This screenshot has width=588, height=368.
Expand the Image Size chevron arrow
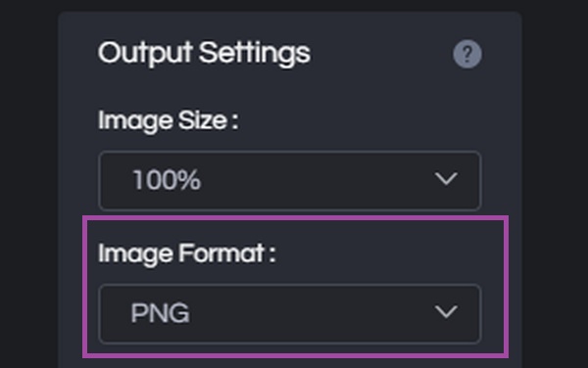coord(446,179)
